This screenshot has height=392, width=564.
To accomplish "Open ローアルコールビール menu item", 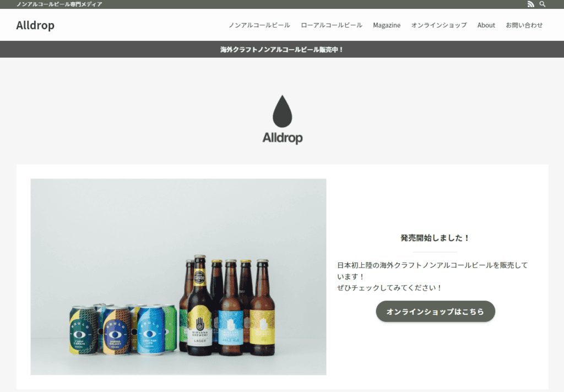I will (x=332, y=25).
